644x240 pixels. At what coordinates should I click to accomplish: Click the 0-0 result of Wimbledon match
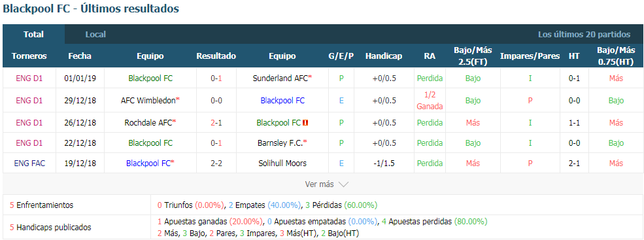(216, 100)
